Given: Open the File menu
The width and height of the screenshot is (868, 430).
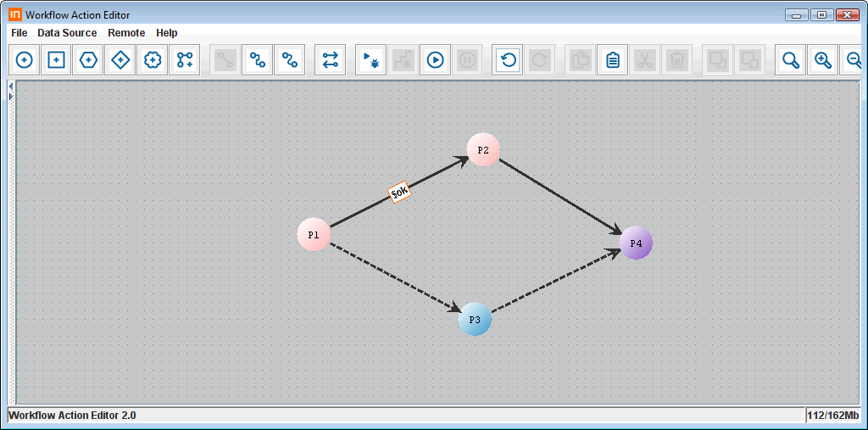Looking at the screenshot, I should click(x=19, y=33).
